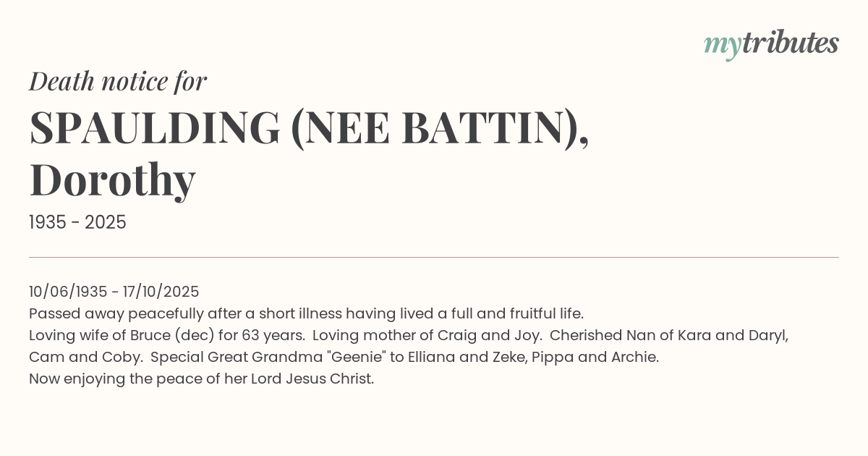Select the SPAULDING (NEE BATTIN) surname title

[x=309, y=127]
